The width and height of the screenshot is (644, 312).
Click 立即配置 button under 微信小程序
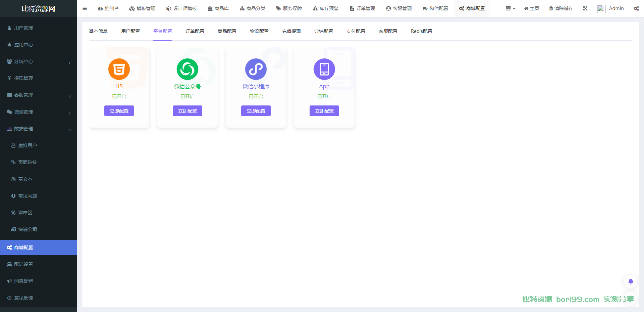point(256,111)
